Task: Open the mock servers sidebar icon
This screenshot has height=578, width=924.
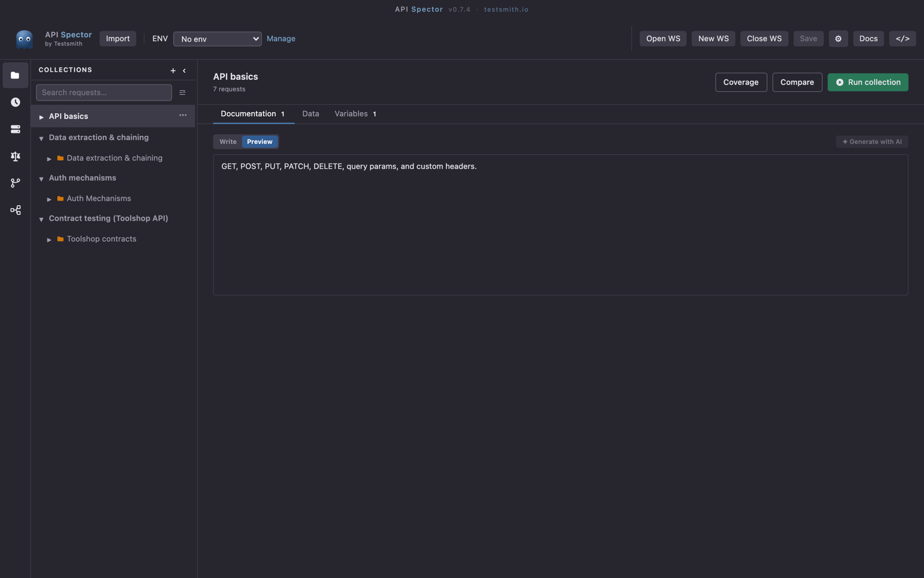Action: [15, 129]
